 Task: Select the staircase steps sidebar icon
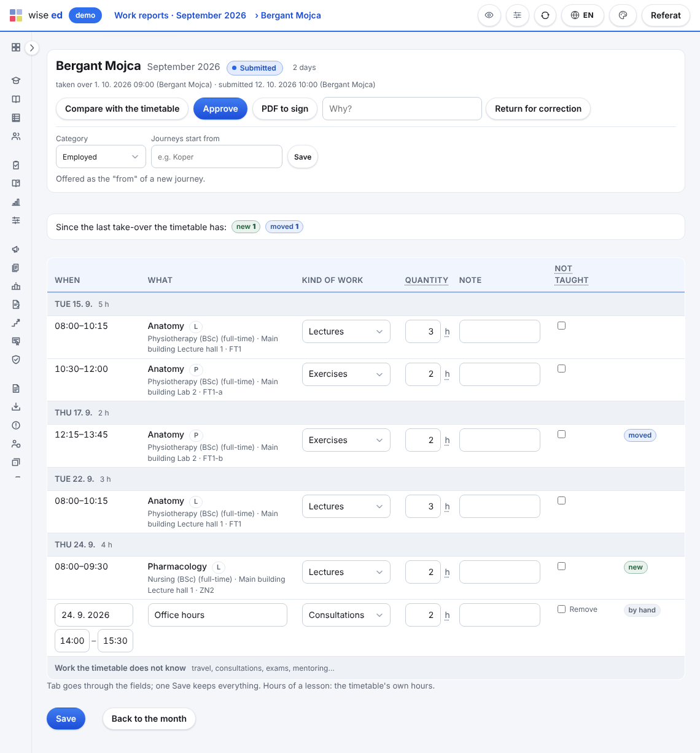click(x=16, y=323)
